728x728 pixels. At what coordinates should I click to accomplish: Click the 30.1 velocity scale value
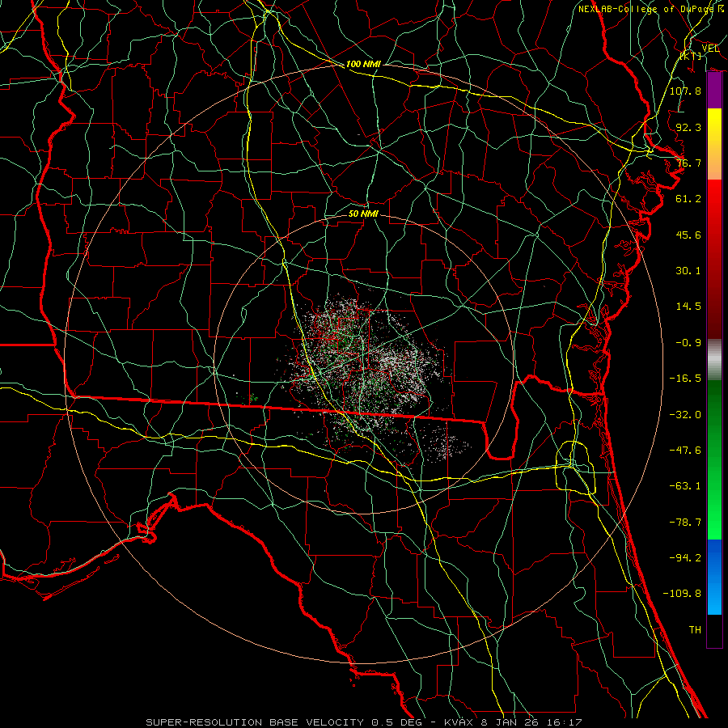688,271
